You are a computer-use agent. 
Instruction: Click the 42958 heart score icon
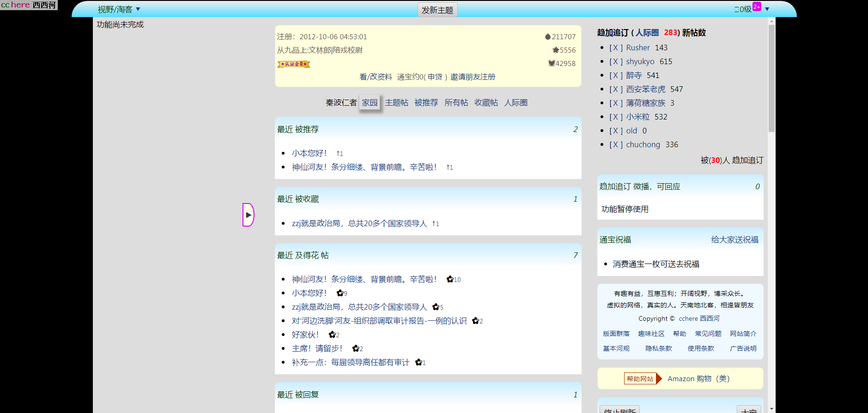coord(552,63)
